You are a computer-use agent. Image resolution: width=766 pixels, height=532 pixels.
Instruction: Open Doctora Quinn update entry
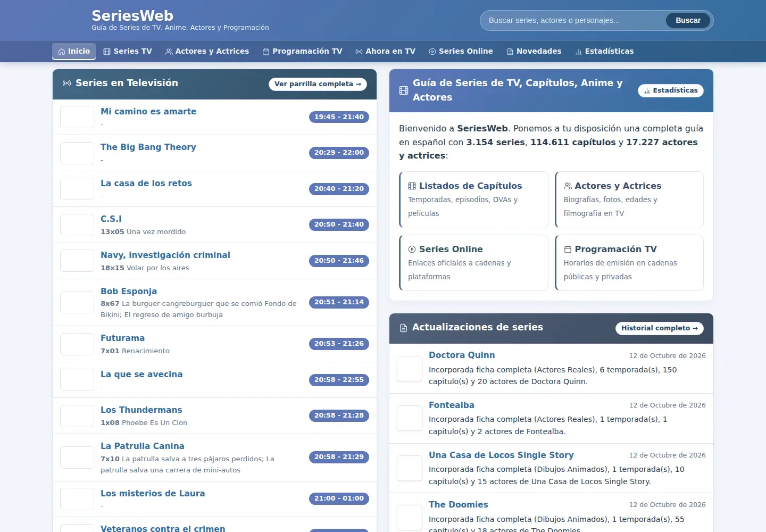point(462,355)
